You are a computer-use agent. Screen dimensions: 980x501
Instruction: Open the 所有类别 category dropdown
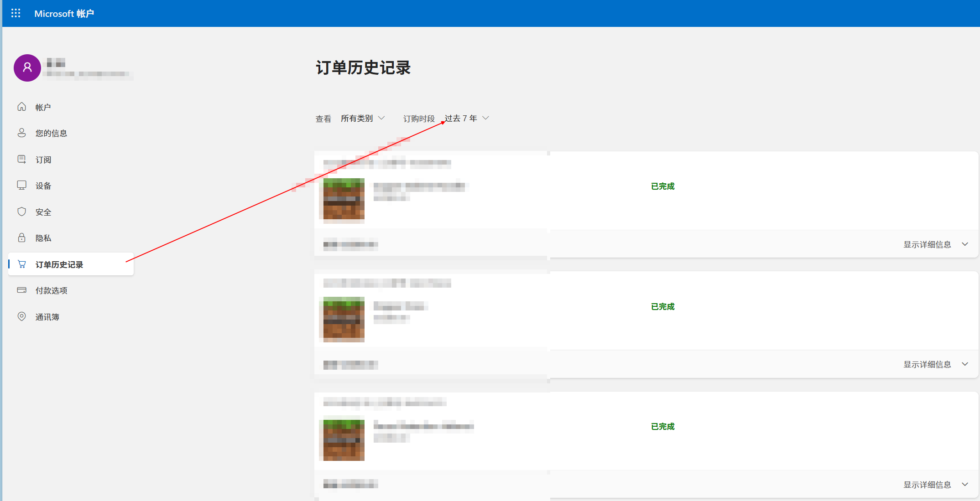pyautogui.click(x=363, y=118)
